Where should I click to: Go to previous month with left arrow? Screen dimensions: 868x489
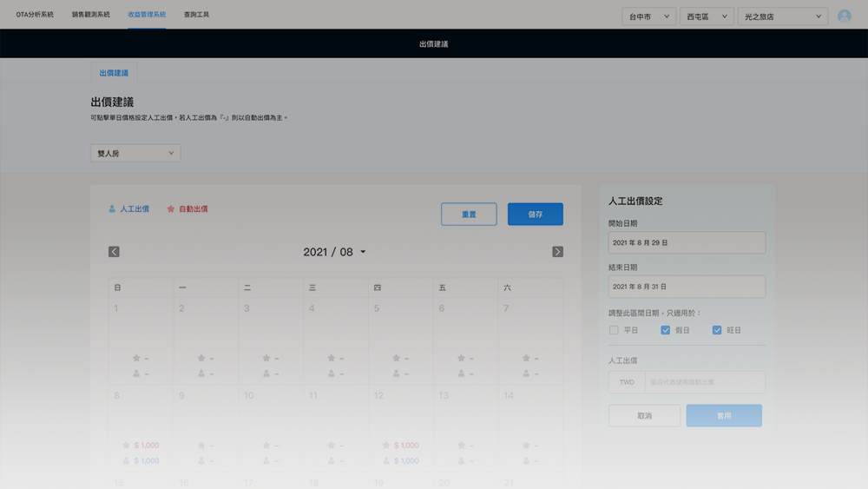point(114,252)
